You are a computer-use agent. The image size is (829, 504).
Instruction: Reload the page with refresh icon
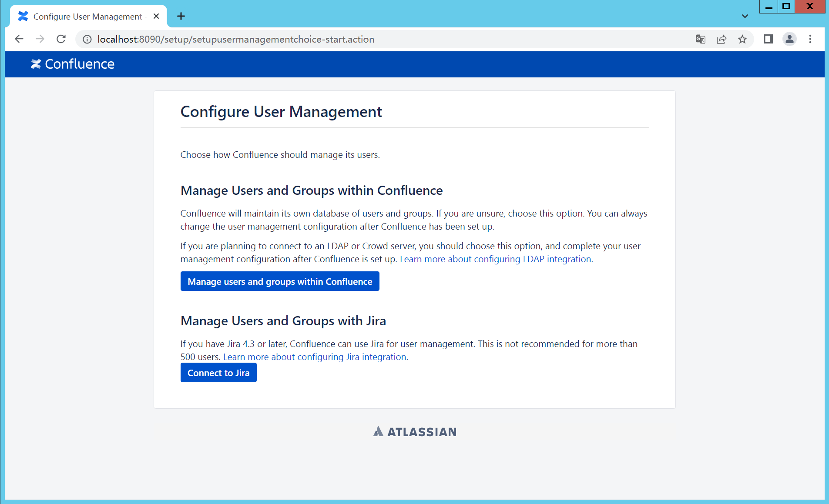coord(61,39)
